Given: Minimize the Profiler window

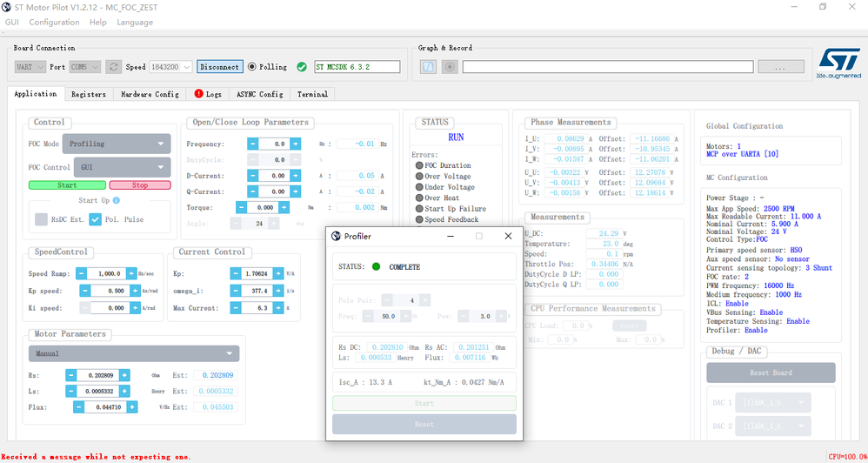Looking at the screenshot, I should [451, 237].
